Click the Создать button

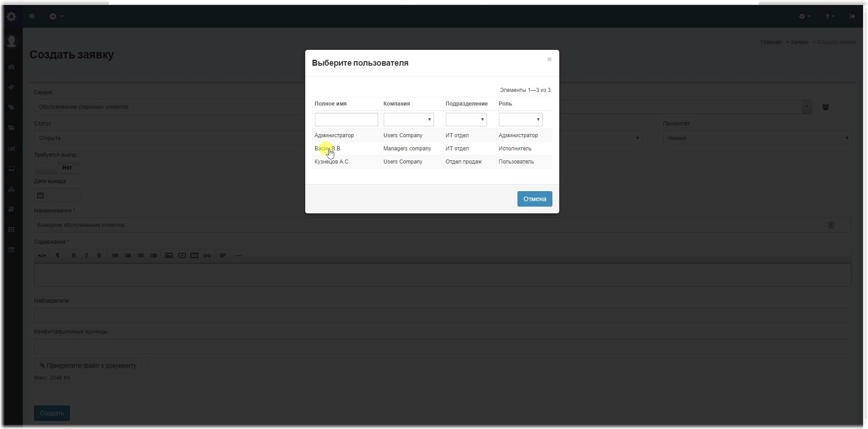(x=52, y=413)
